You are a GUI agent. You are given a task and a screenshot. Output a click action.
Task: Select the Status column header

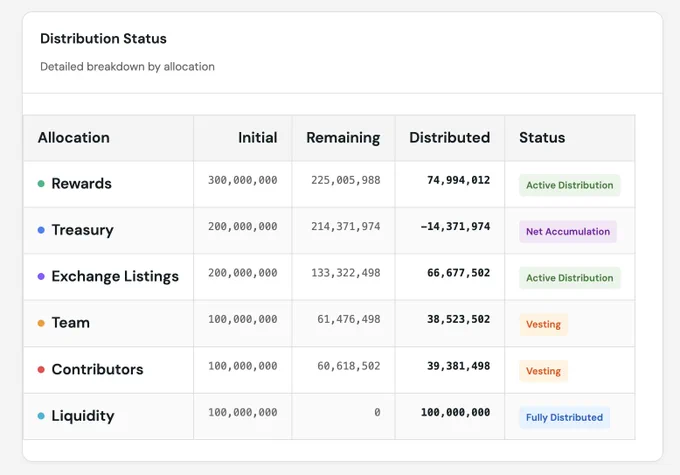[x=542, y=138]
